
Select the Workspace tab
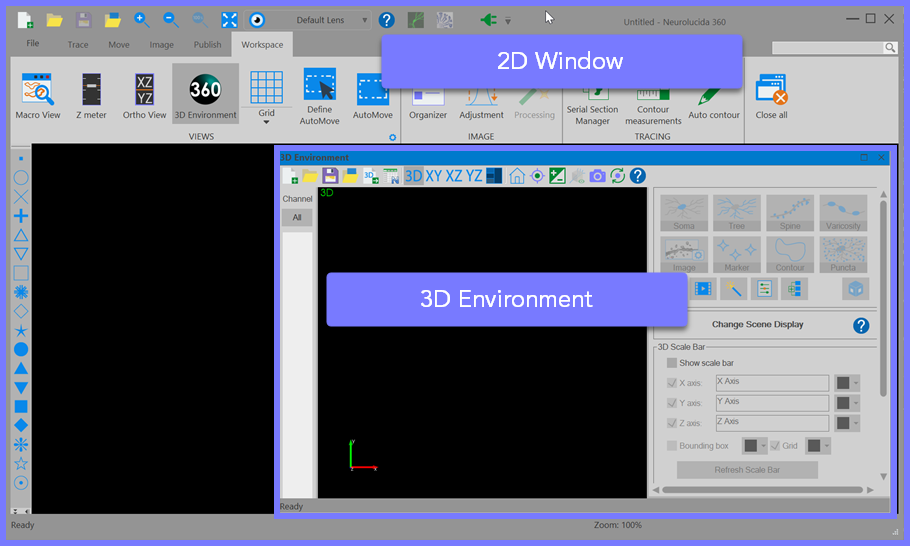coord(262,45)
